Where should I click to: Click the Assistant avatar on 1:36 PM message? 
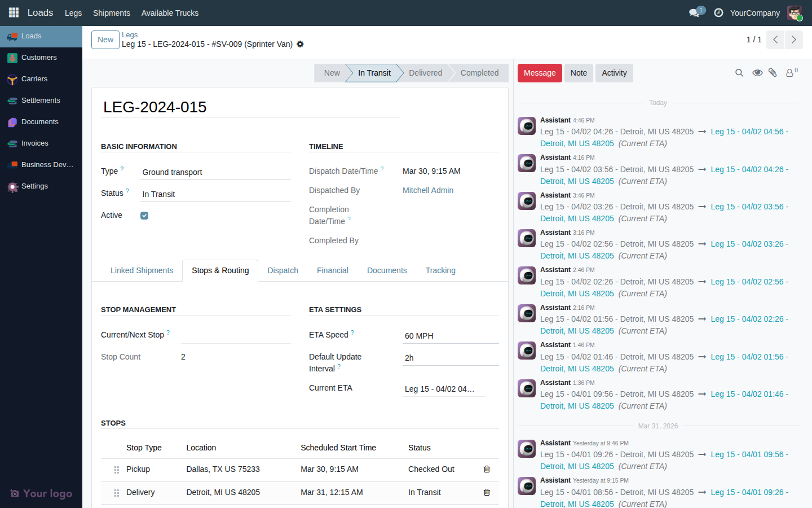pos(527,388)
